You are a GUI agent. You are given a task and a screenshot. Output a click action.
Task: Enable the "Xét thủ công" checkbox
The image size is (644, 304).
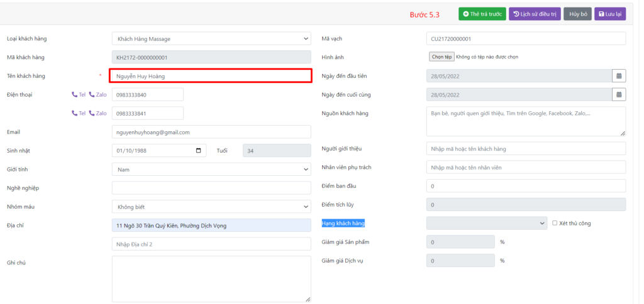555,223
